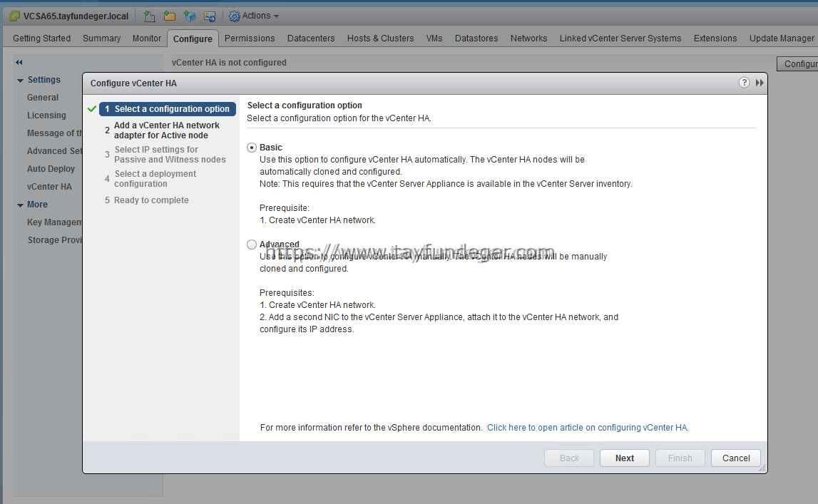The height and width of the screenshot is (504, 818).
Task: Open Key Management Servers in sidebar
Action: tap(54, 222)
